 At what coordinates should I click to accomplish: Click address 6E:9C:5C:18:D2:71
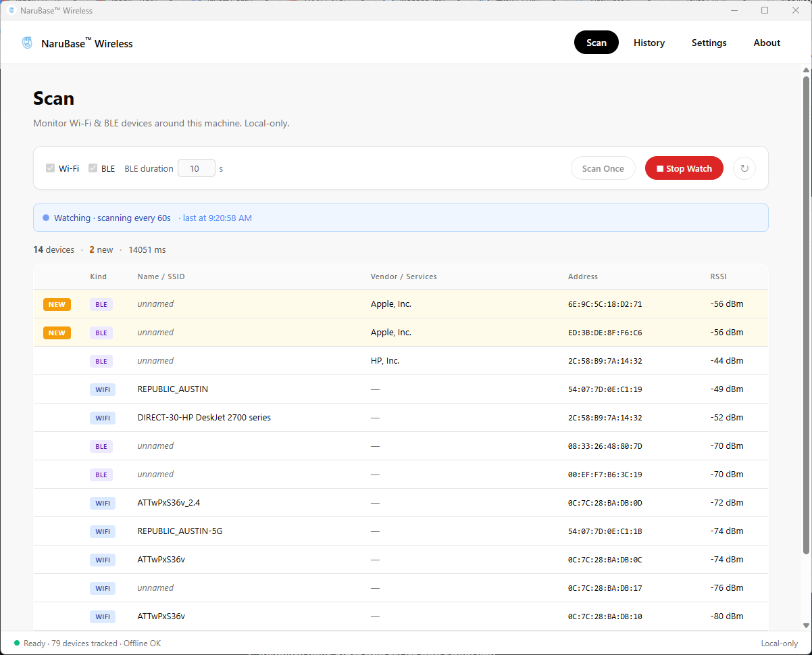605,304
